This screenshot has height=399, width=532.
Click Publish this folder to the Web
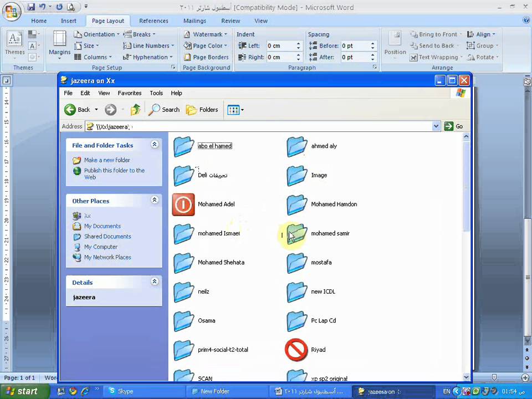114,173
